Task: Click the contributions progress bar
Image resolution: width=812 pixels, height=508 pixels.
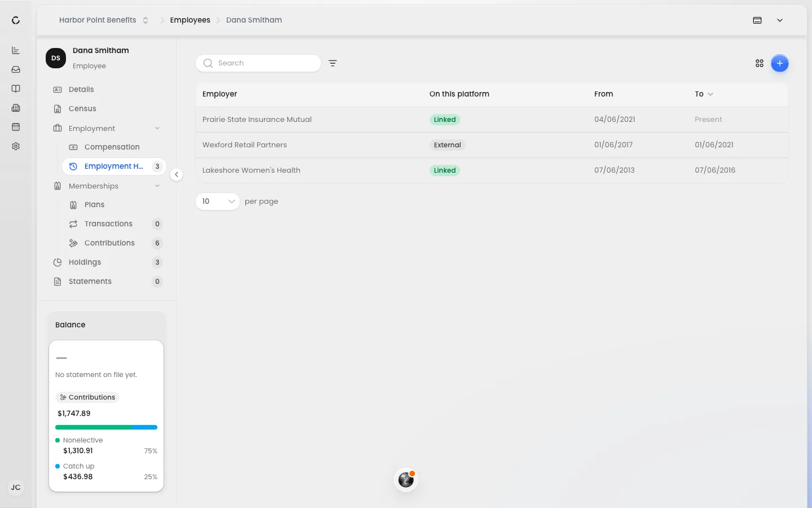Action: pyautogui.click(x=106, y=427)
